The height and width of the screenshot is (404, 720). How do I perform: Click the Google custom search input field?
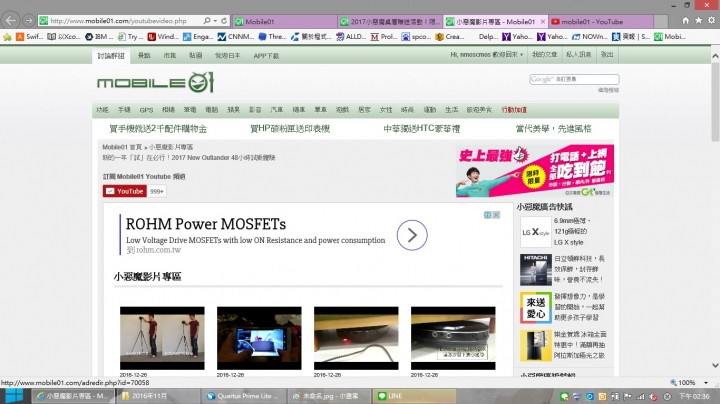[x=574, y=79]
